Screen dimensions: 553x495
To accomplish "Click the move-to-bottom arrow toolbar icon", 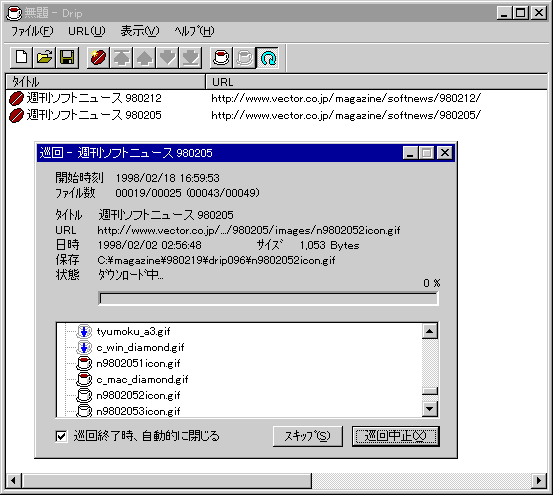I will pos(190,57).
